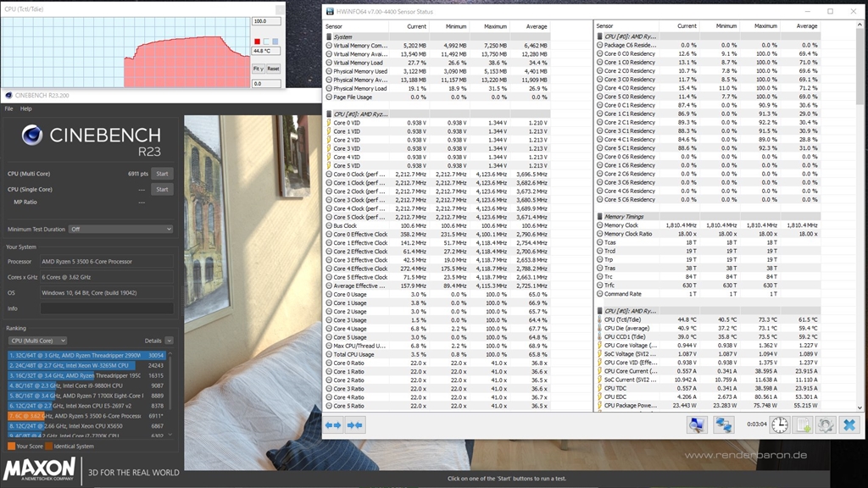Image resolution: width=868 pixels, height=488 pixels.
Task: Select highlighted AMD Ryzen 5 3500 ranking row
Action: (x=86, y=416)
